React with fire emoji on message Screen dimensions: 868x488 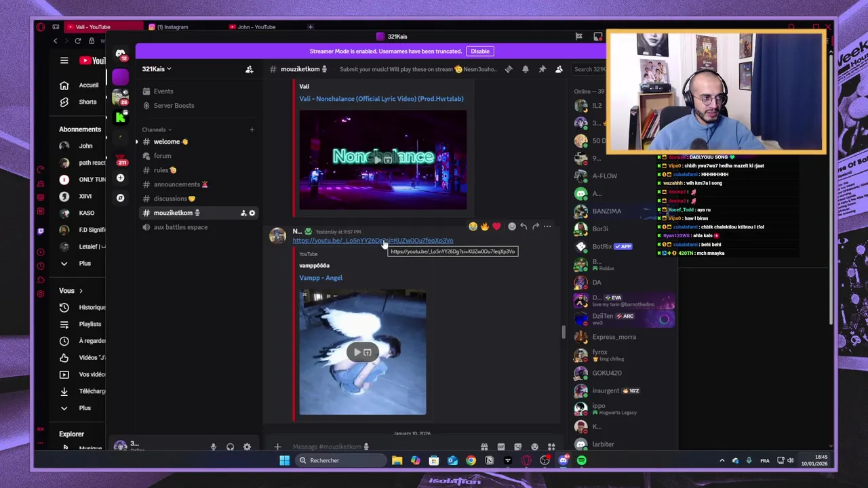484,226
